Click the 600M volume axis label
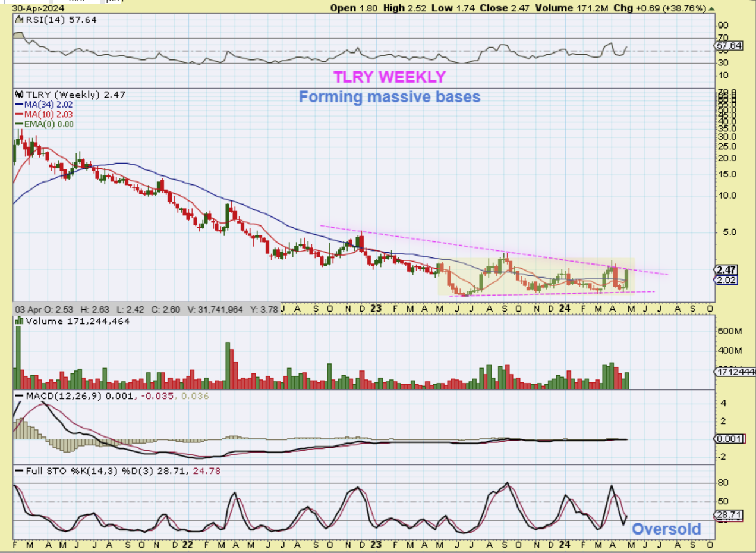Viewport: 756px width, 553px height. 731,332
